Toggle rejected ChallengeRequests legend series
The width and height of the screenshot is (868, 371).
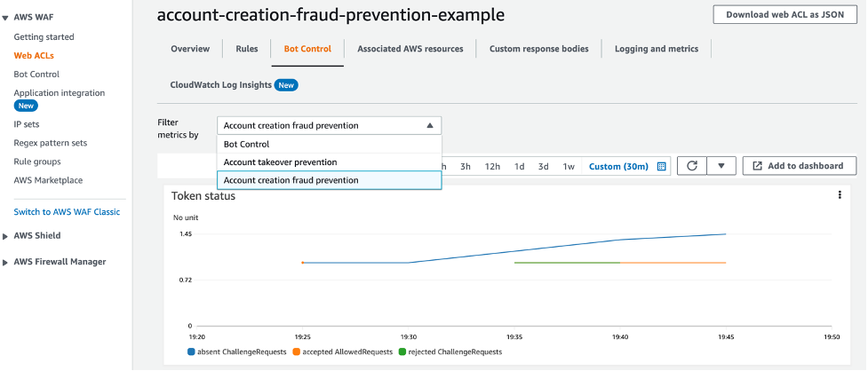(x=450, y=351)
